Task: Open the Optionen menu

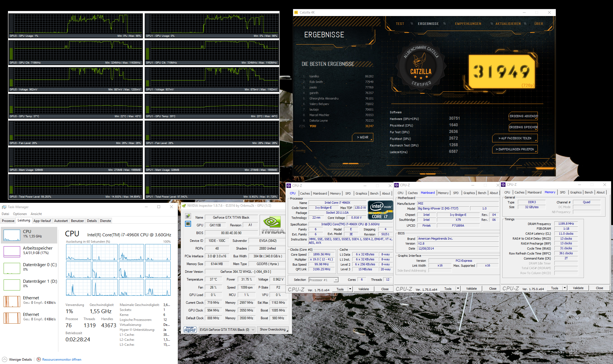Action: click(20, 214)
